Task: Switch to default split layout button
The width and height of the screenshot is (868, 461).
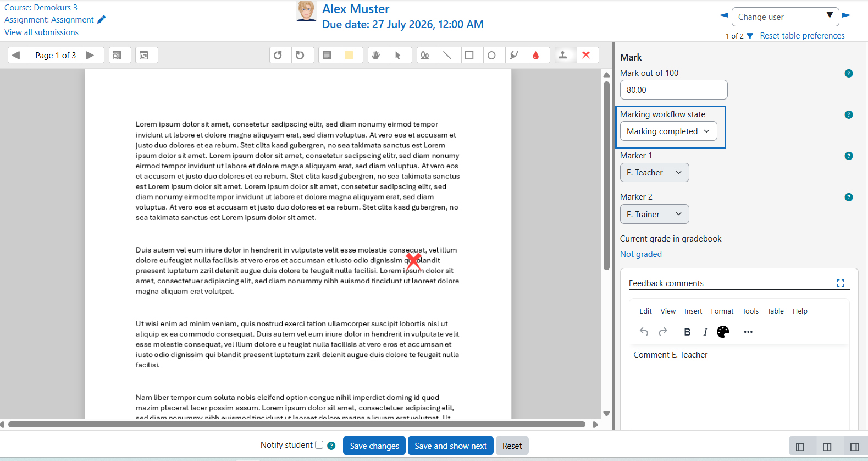Action: (827, 447)
